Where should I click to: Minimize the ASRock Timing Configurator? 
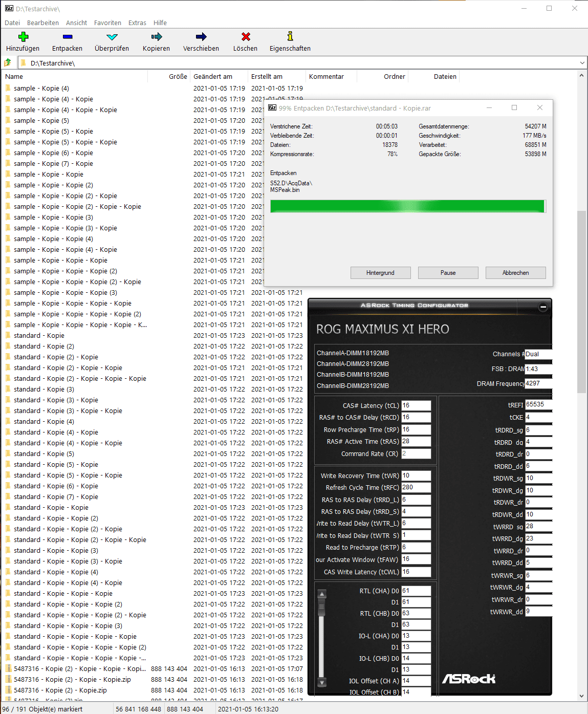pyautogui.click(x=543, y=307)
